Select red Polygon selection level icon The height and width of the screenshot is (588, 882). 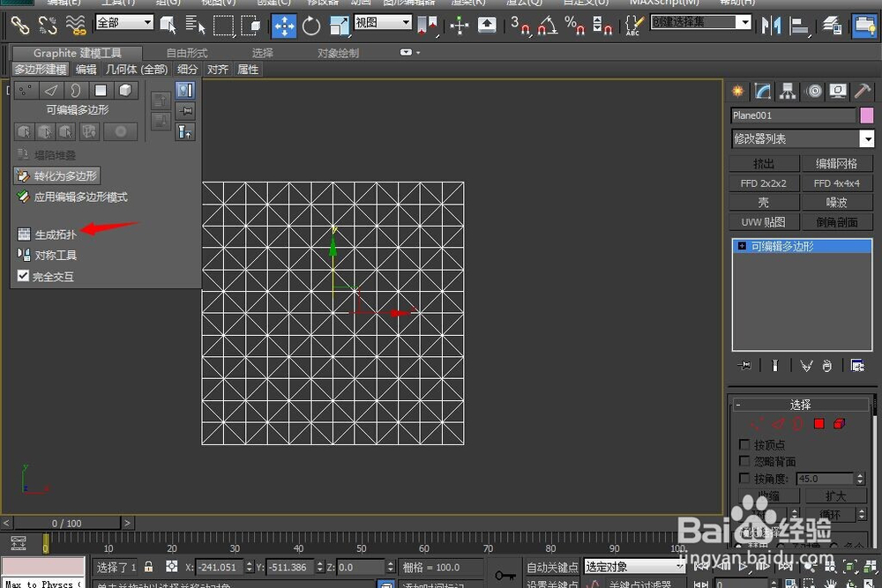[x=819, y=423]
